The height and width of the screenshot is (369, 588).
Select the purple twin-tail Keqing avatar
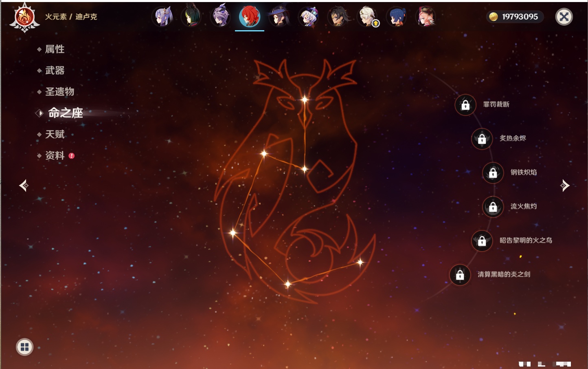point(163,17)
